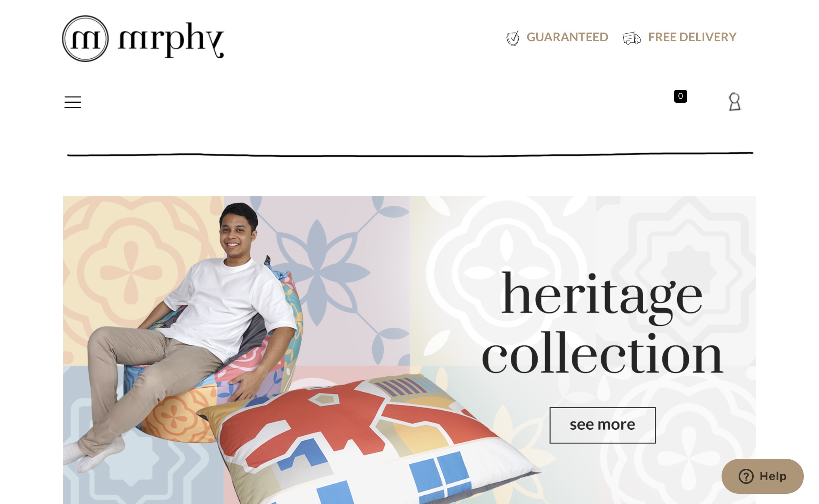The width and height of the screenshot is (819, 504).
Task: Click the circular mrphy logo emblem
Action: click(x=85, y=39)
